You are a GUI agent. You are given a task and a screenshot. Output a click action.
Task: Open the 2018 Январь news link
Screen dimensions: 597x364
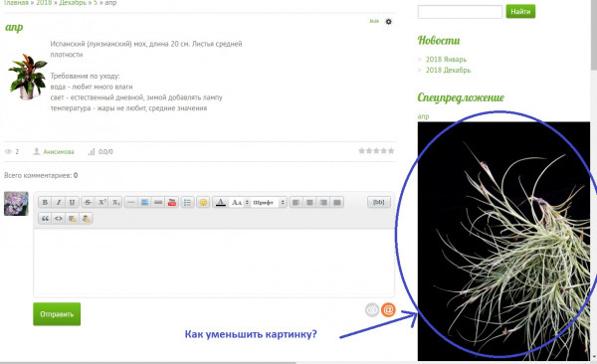(x=446, y=60)
